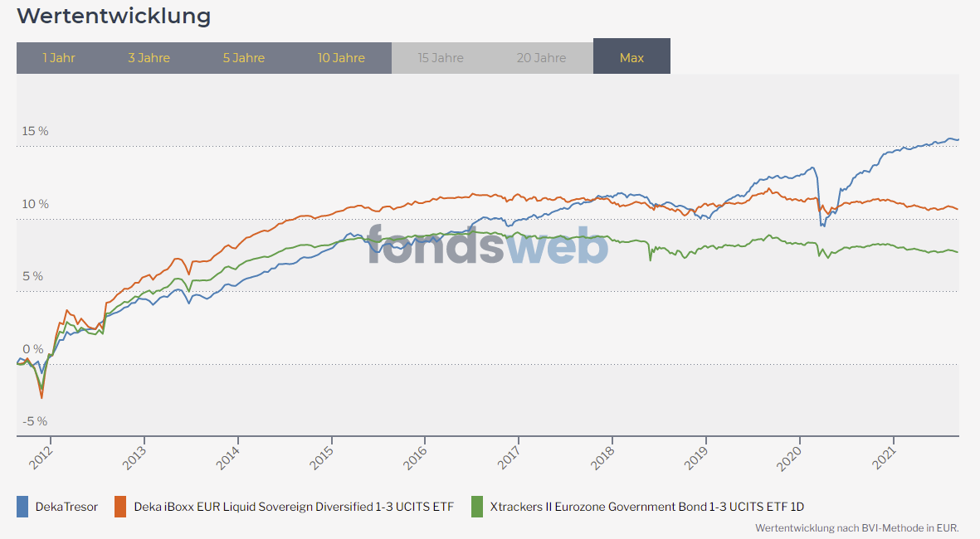Click the 2015 year axis label
980x539 pixels.
[322, 458]
